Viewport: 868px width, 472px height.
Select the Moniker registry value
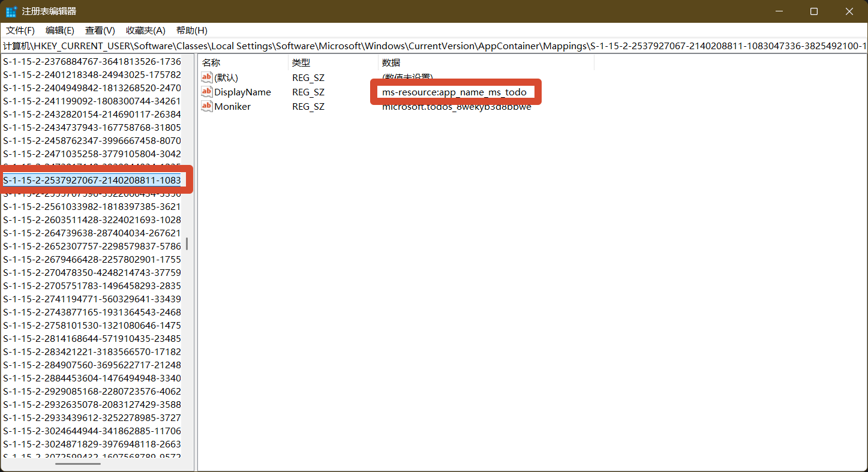point(232,106)
